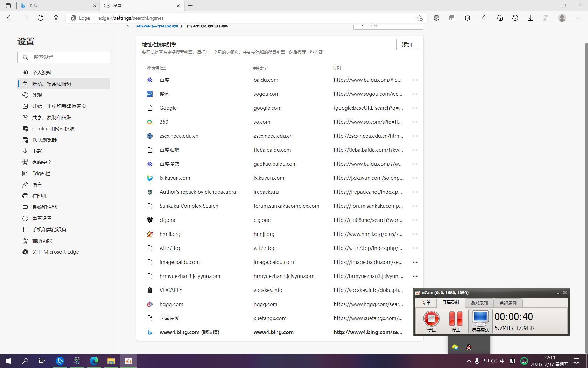
Task: Open new tab plus button
Action: click(190, 6)
